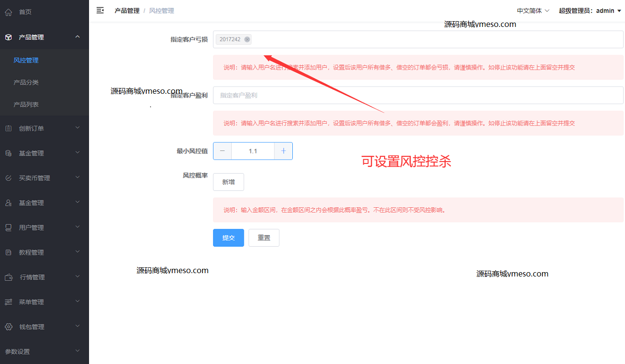Screen dimensions: 625x364
Task: Click the wallet icon beside 行情管理
Action: (9, 277)
